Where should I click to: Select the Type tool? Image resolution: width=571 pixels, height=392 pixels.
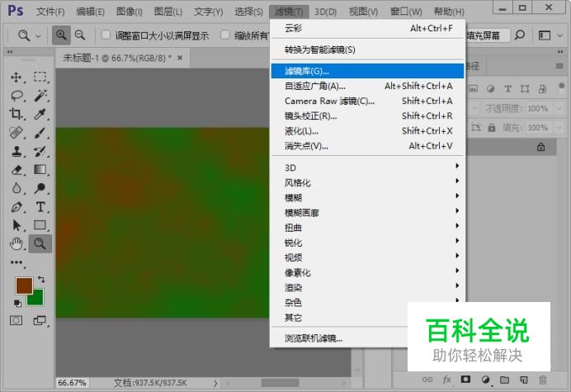(40, 207)
